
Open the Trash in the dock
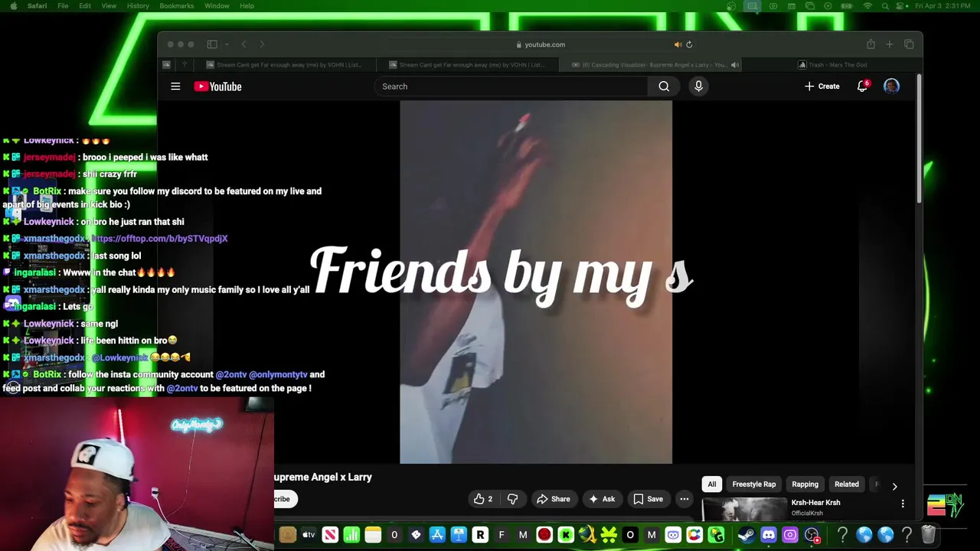(928, 536)
